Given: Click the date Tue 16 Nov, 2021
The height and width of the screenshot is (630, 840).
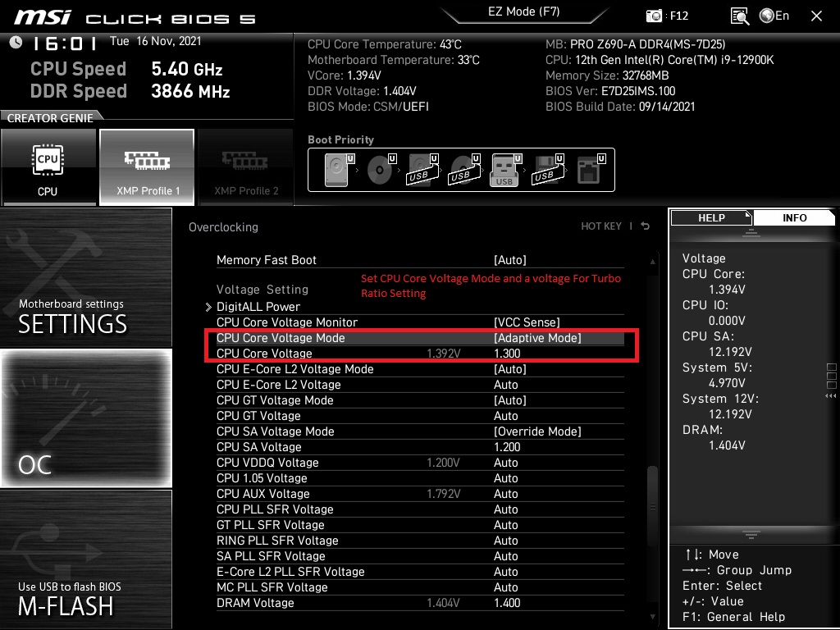Looking at the screenshot, I should pyautogui.click(x=155, y=41).
